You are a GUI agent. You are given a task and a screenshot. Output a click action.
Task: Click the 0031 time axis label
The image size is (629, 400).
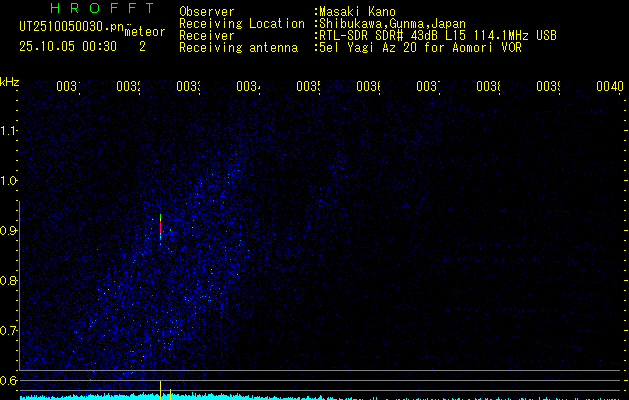(68, 86)
